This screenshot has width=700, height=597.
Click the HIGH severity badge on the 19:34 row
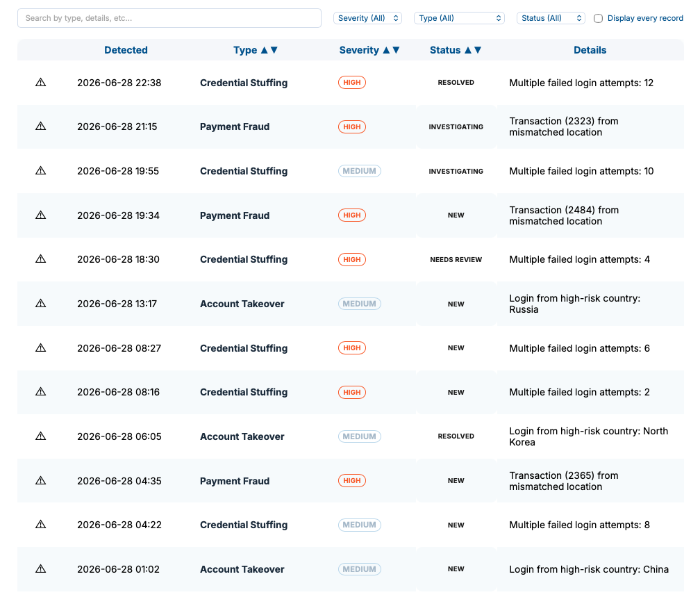[x=352, y=215]
